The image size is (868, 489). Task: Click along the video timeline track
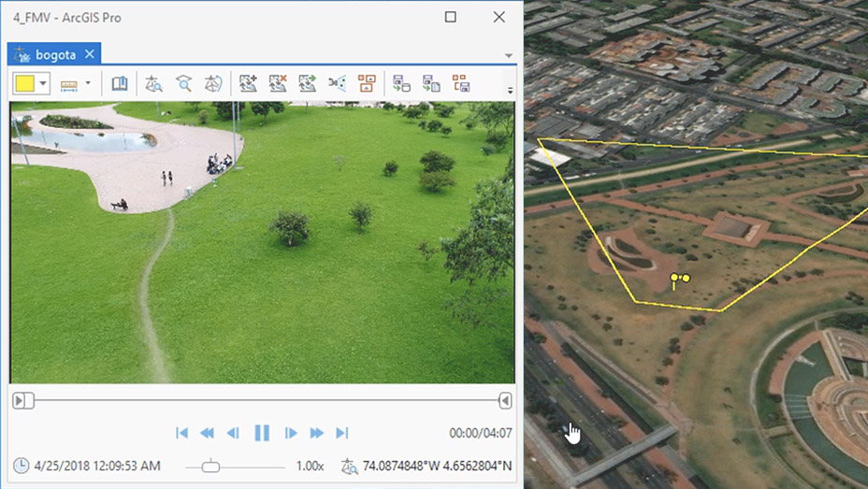pos(266,400)
